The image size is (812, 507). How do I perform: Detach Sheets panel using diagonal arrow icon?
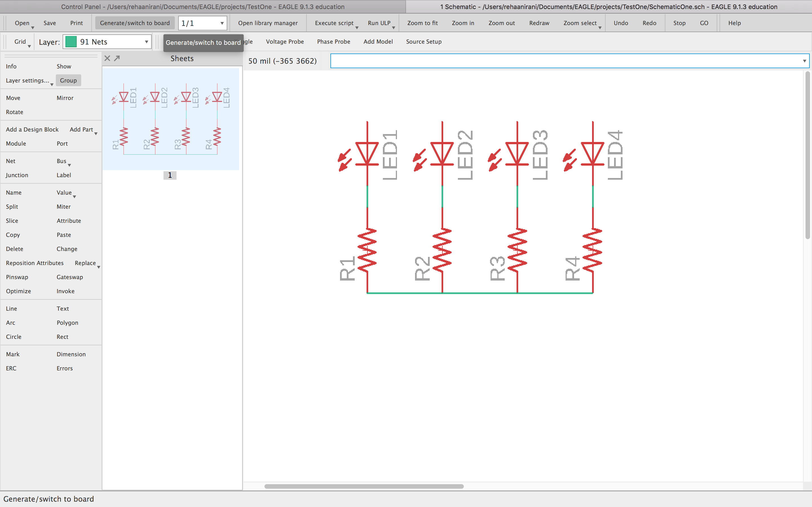tap(117, 58)
